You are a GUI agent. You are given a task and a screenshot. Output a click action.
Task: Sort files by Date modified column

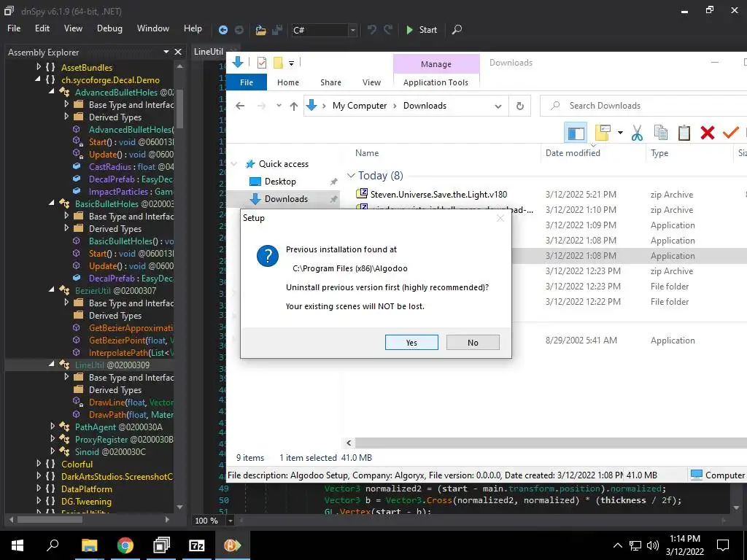pos(573,153)
